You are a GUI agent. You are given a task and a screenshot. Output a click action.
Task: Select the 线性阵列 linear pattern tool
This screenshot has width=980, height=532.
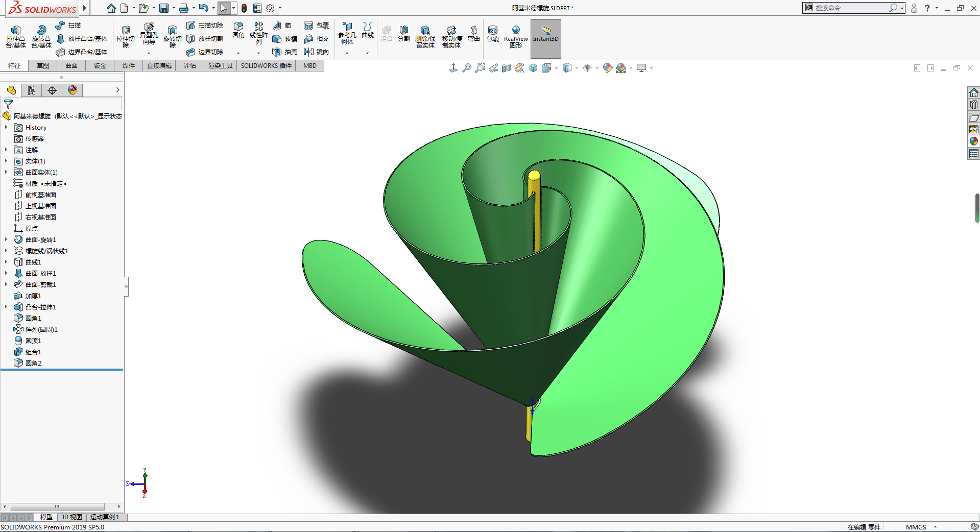click(259, 33)
